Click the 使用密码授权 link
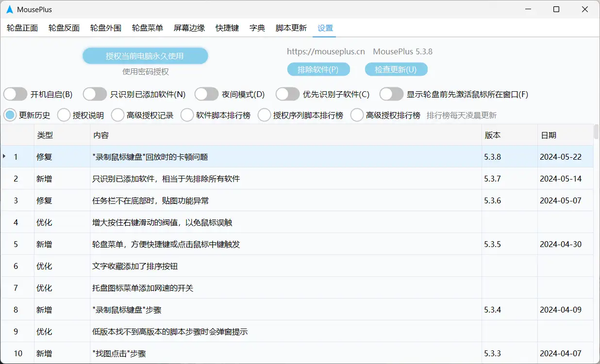This screenshot has width=600, height=364. pyautogui.click(x=146, y=72)
